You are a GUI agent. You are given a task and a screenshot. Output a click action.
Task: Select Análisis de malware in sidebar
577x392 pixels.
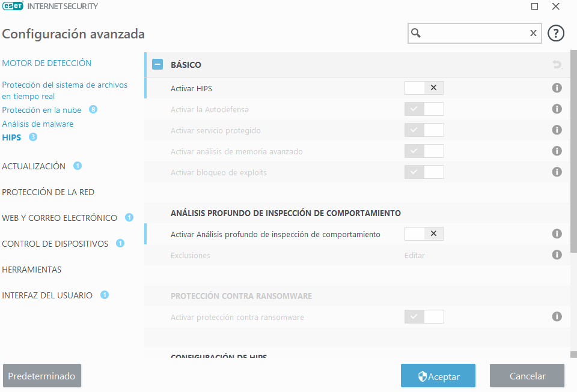point(37,124)
